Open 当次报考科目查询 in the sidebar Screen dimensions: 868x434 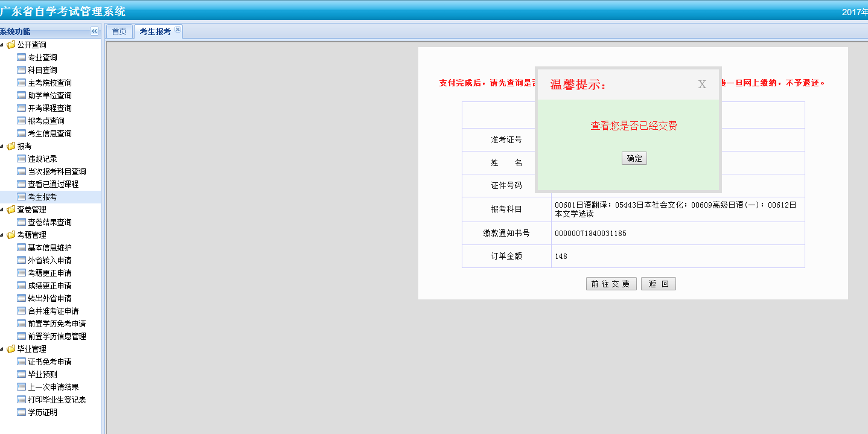tap(57, 171)
